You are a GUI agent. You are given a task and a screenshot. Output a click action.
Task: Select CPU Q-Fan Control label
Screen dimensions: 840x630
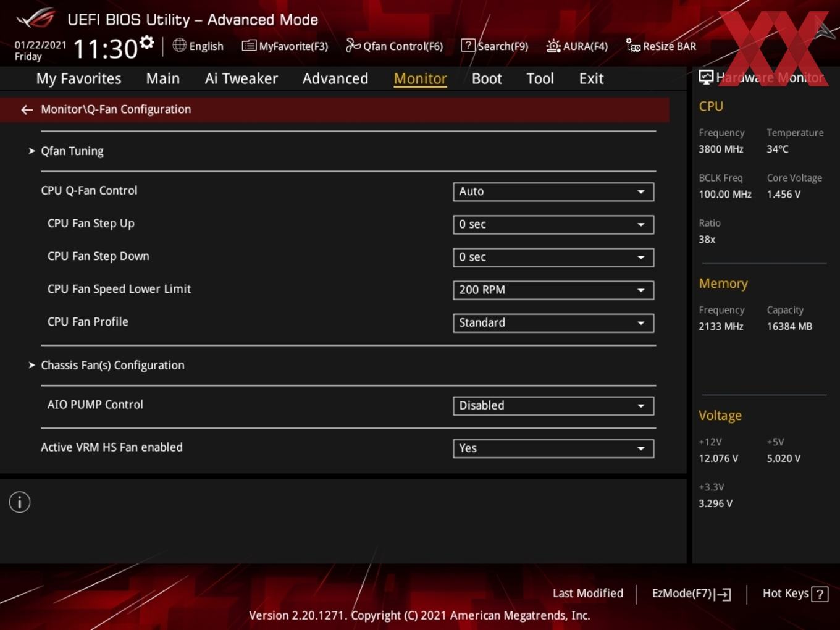89,190
